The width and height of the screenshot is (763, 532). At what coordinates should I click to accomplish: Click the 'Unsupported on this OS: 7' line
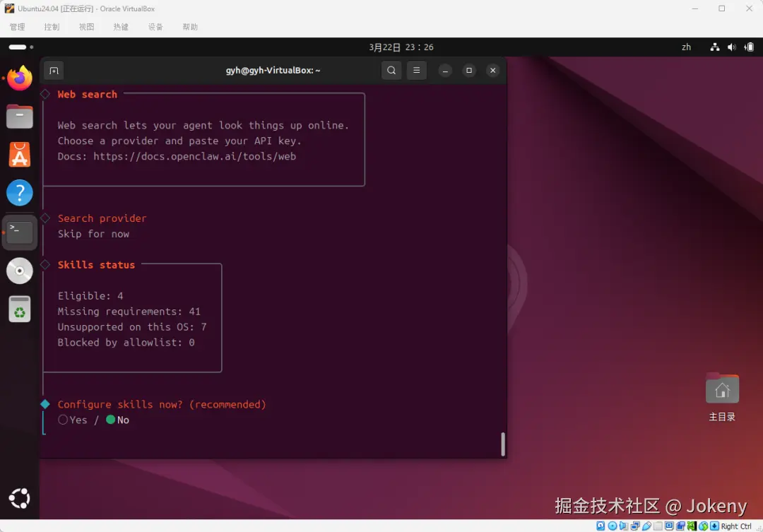(x=132, y=327)
